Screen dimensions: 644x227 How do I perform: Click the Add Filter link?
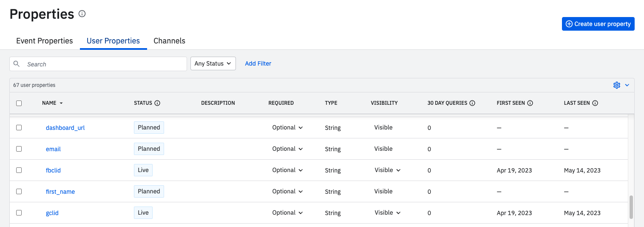point(258,63)
